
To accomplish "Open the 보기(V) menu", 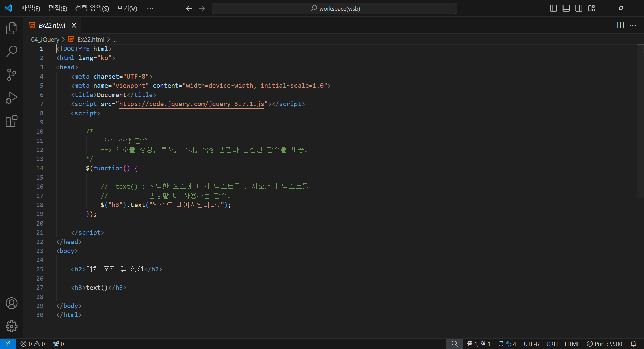I will pos(127,8).
